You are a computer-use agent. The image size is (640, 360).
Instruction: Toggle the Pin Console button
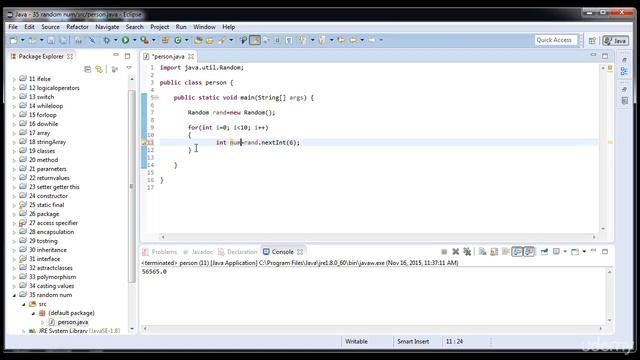[x=544, y=252]
